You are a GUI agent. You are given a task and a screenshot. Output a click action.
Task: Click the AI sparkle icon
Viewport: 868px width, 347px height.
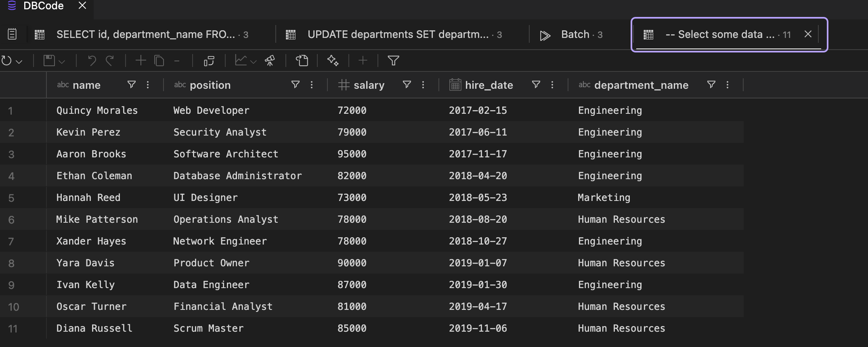click(333, 61)
